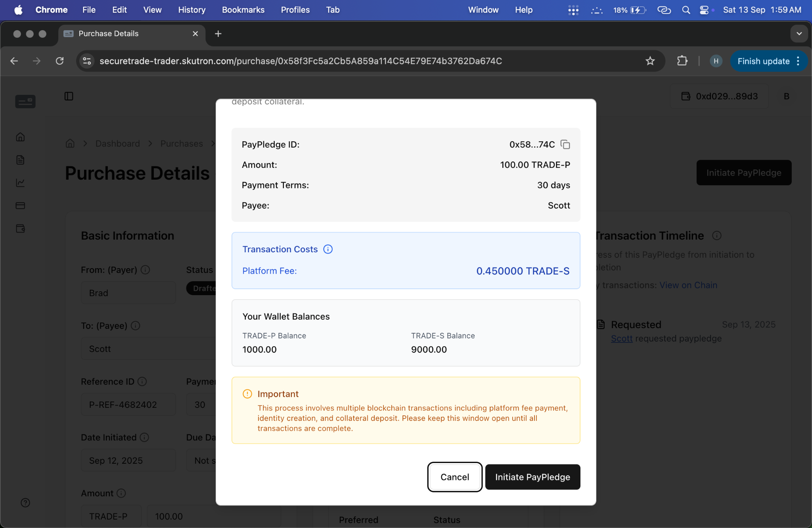Open connected wallet 0xd029...89d3

(719, 96)
